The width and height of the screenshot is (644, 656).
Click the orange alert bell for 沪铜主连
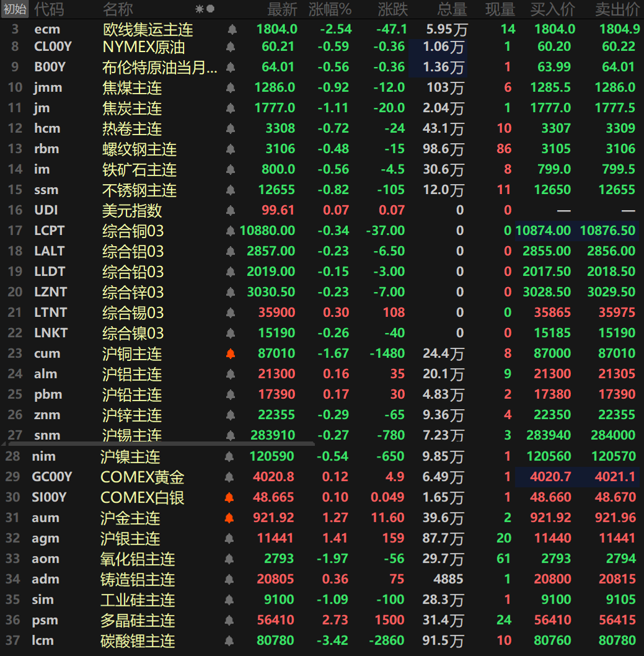[x=231, y=354]
